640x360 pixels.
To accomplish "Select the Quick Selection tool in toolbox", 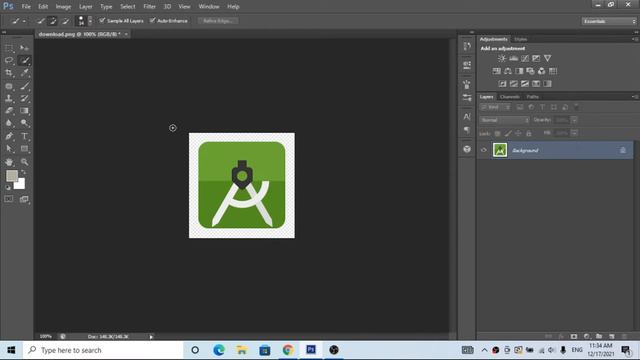I will [24, 60].
